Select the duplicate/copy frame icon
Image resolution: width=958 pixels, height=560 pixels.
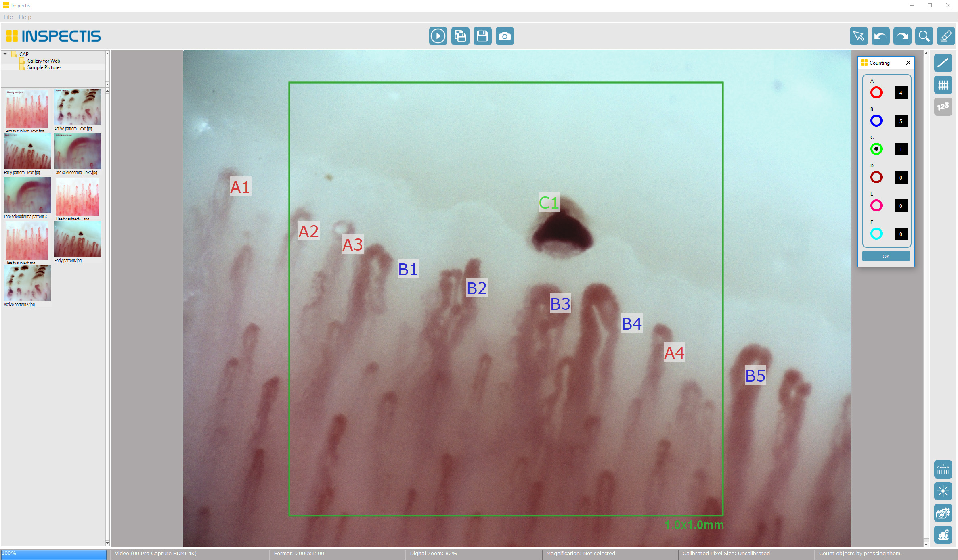pos(460,36)
